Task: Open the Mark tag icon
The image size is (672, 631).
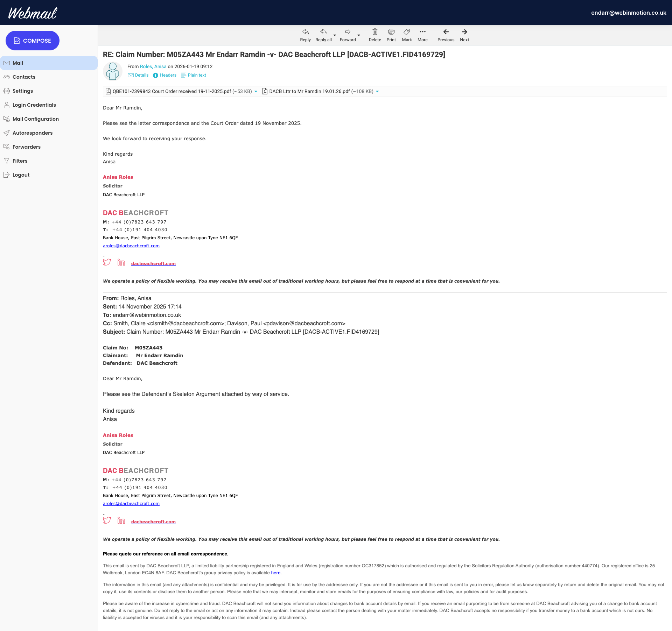Action: click(x=407, y=32)
